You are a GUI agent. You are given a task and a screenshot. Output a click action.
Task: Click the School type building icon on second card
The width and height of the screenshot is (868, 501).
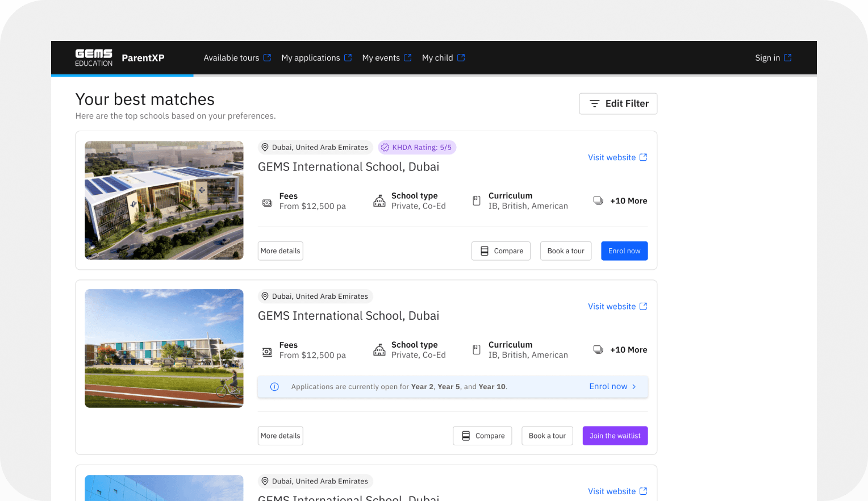click(379, 350)
